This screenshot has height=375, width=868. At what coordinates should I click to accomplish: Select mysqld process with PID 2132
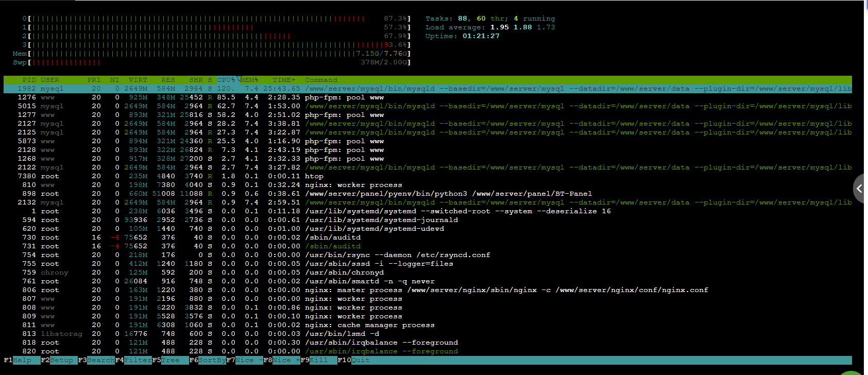click(x=428, y=202)
